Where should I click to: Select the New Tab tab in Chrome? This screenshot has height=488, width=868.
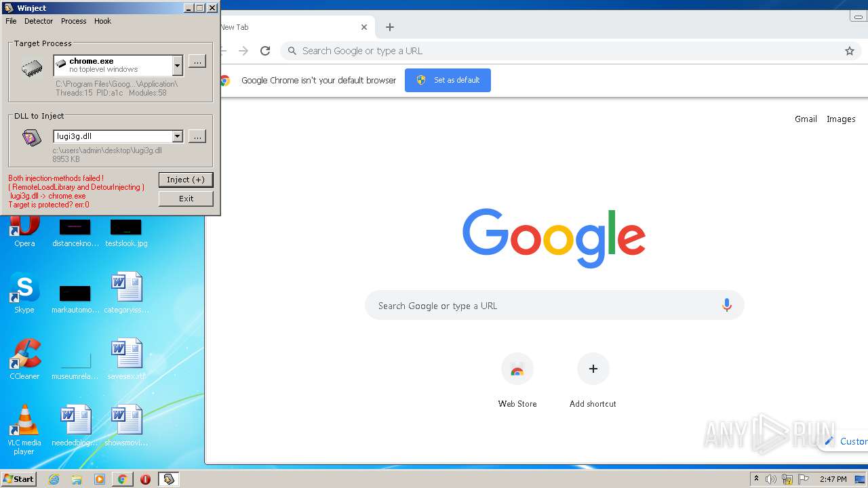292,27
